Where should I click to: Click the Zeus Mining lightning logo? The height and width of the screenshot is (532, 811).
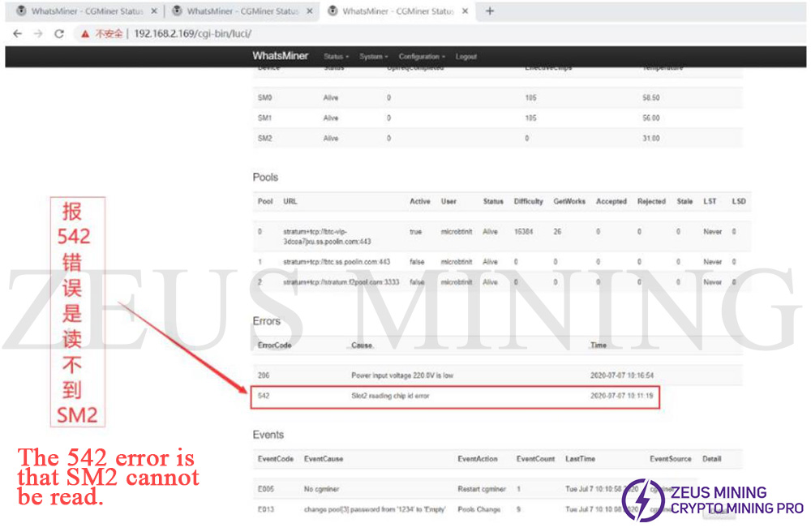point(643,500)
